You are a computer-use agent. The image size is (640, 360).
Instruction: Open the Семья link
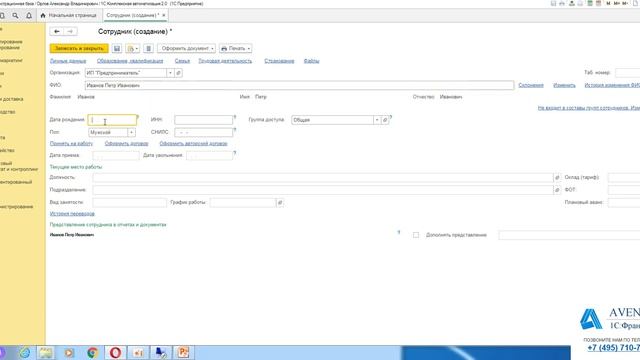coord(182,61)
